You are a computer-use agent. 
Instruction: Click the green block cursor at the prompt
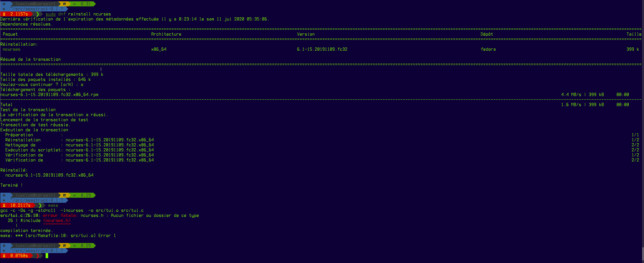click(x=47, y=256)
